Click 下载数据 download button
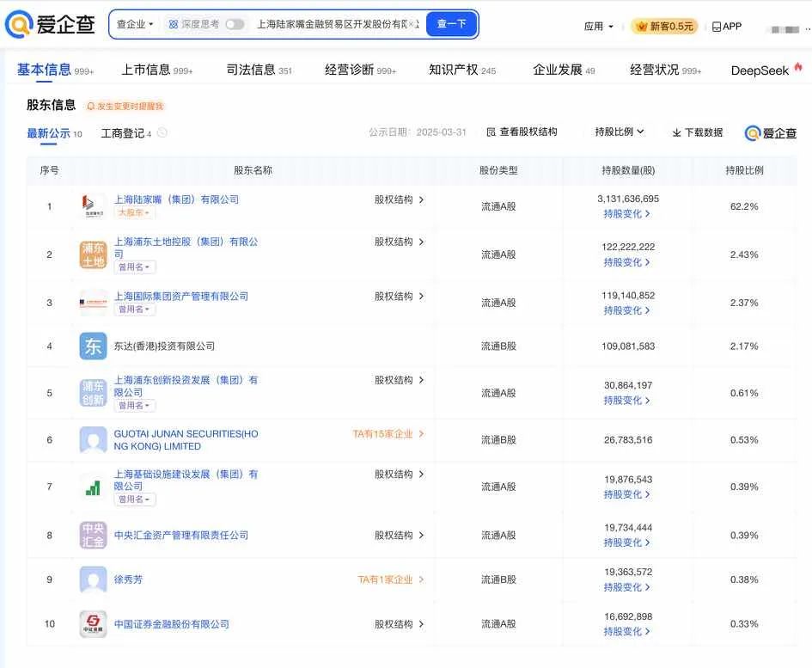 [x=698, y=132]
